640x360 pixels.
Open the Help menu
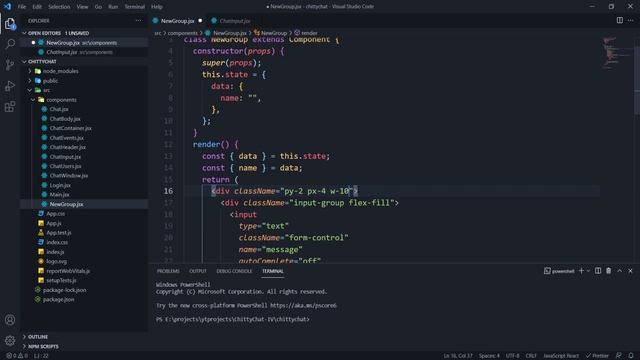(x=157, y=7)
